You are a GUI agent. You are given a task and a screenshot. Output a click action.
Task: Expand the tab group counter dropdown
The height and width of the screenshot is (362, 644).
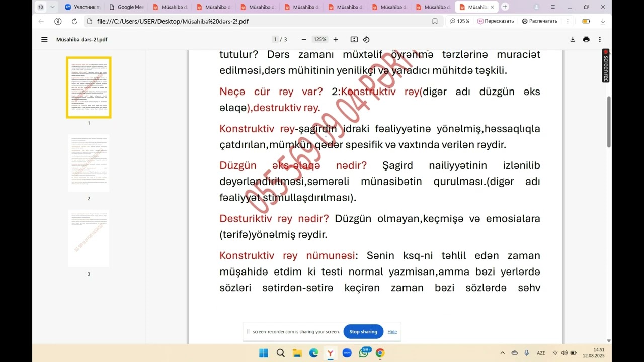coord(52,7)
